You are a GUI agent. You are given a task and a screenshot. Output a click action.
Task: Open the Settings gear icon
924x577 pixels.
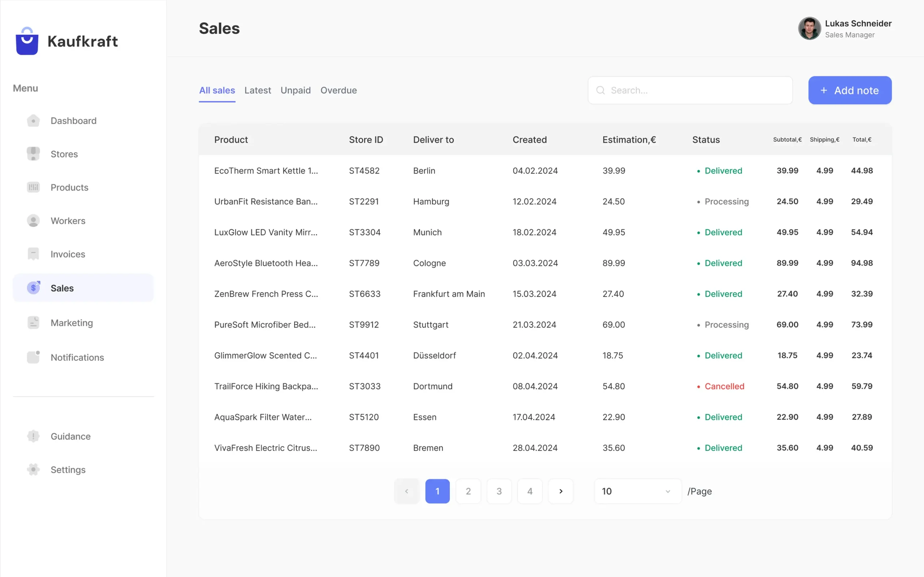click(34, 469)
